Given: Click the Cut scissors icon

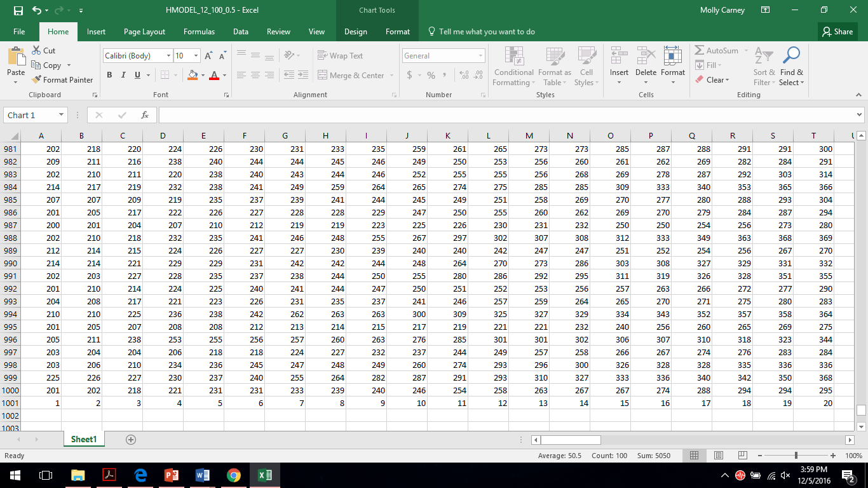Looking at the screenshot, I should pos(36,50).
